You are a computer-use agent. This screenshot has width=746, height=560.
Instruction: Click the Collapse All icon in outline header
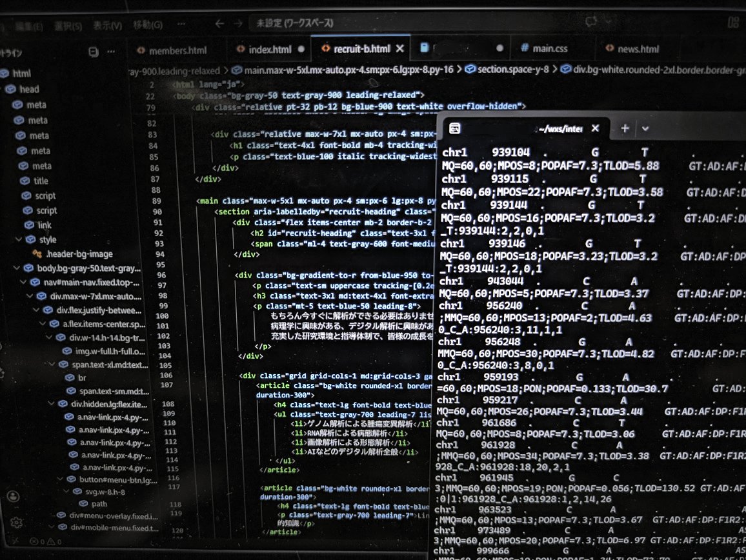coord(94,52)
